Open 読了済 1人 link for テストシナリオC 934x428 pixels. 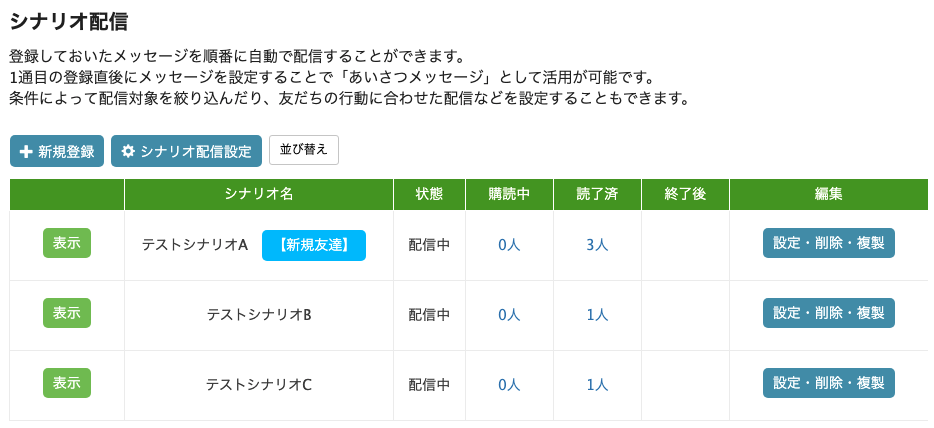pos(597,385)
